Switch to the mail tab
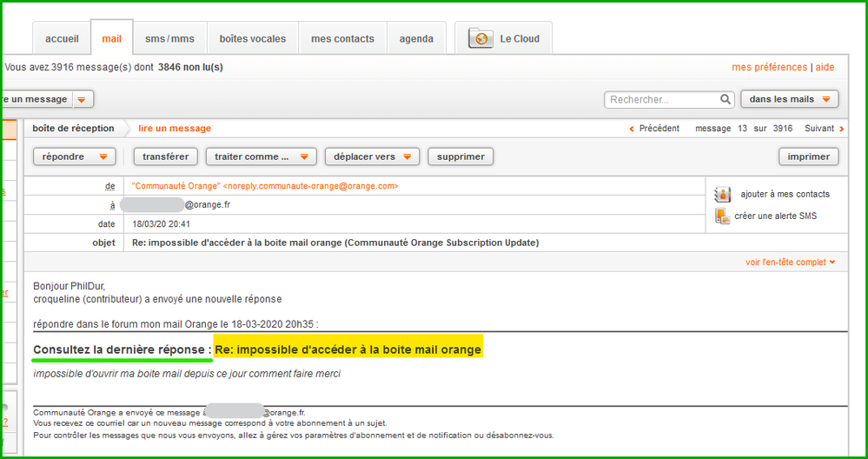This screenshot has height=459, width=868. (112, 39)
